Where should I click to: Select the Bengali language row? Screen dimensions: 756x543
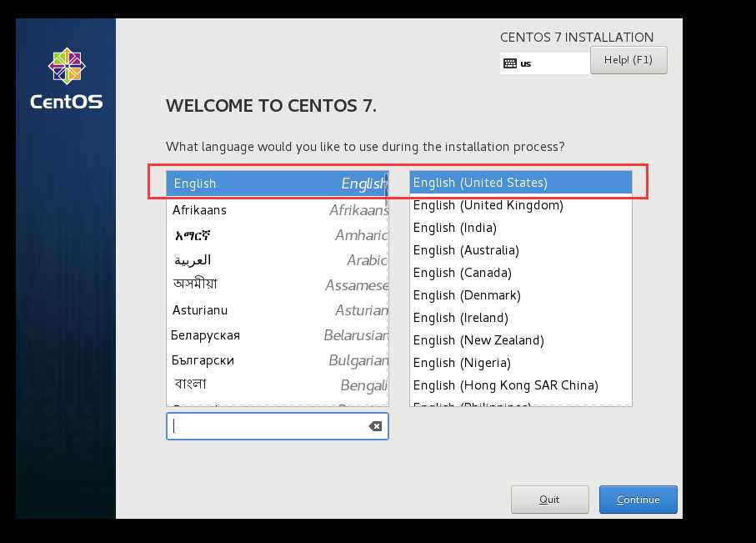[x=278, y=385]
